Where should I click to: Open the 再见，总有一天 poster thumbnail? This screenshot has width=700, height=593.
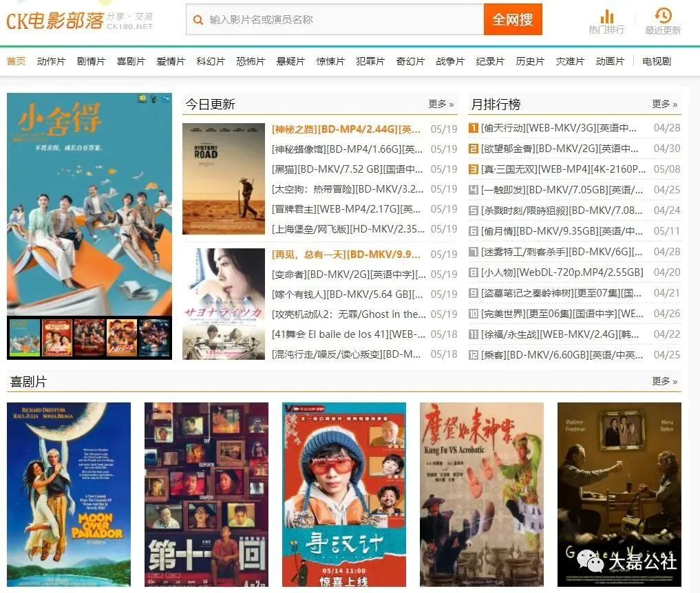[224, 304]
